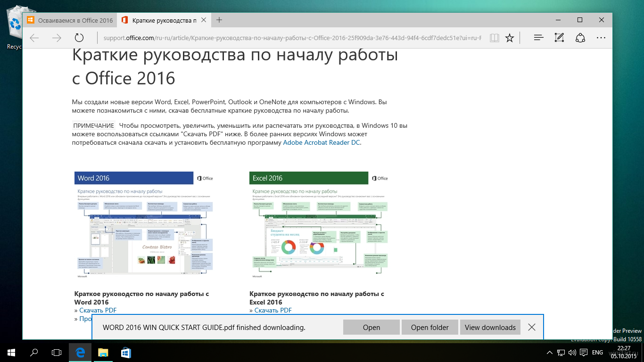644x362 pixels.
Task: Go back to previous page in Edge
Action: pyautogui.click(x=34, y=38)
